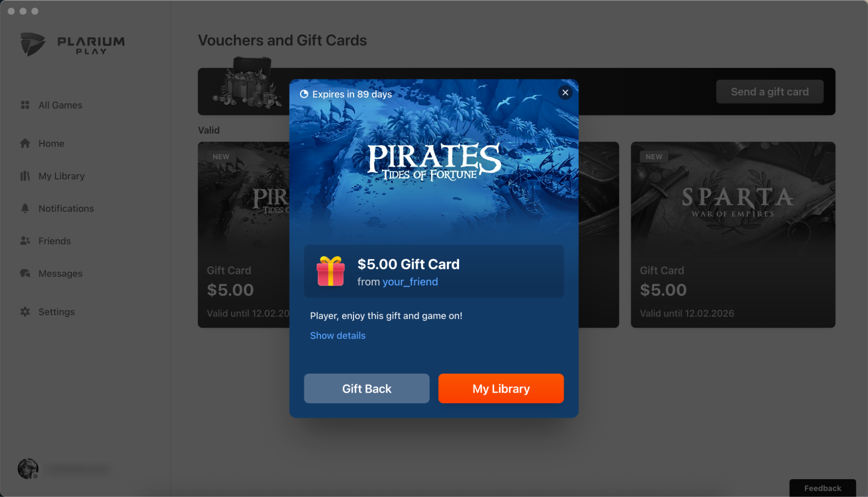Click the Plarium Play logo
This screenshot has height=497, width=868.
click(73, 44)
